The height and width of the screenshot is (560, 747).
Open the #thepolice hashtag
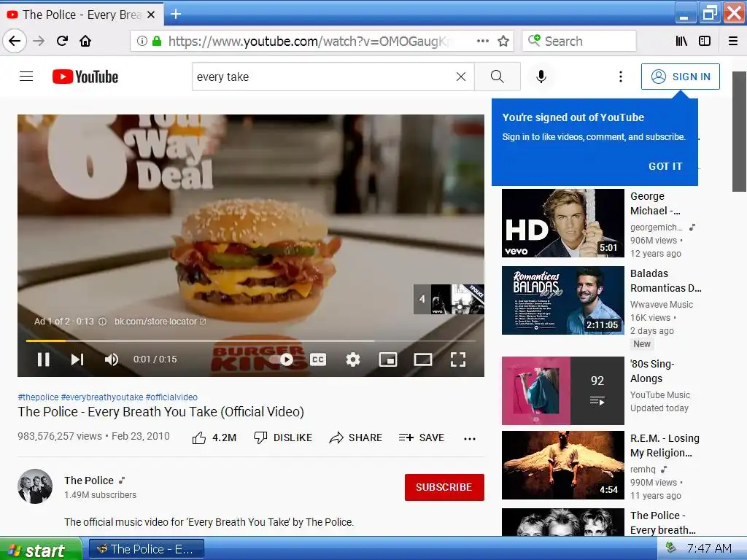(38, 397)
